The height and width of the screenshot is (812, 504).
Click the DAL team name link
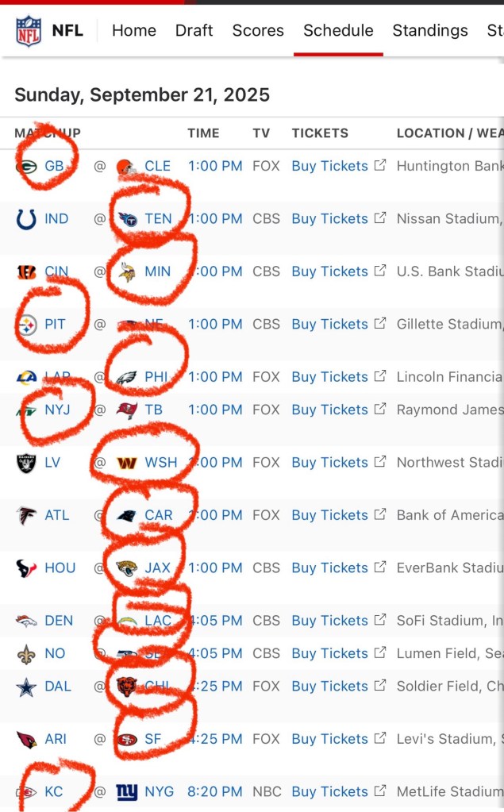(x=58, y=686)
